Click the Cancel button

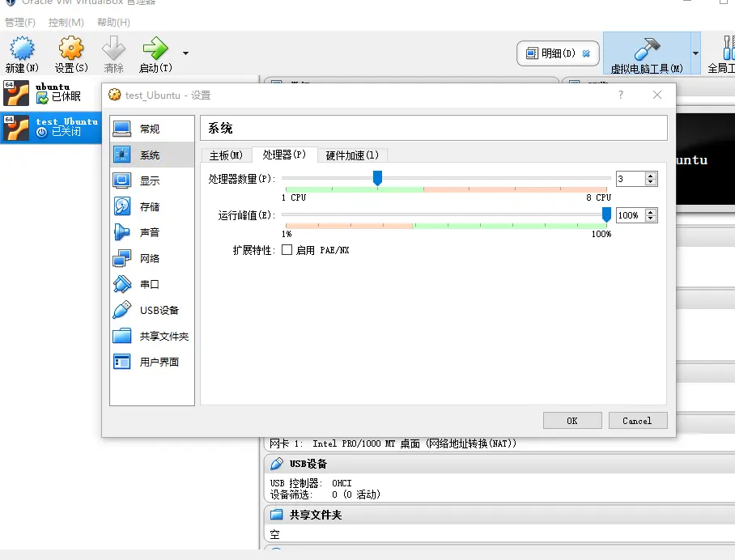tap(638, 421)
